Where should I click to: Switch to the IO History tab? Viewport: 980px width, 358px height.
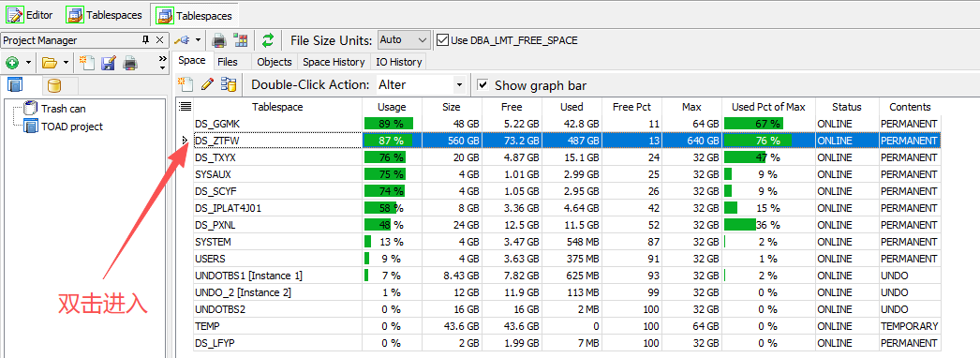pos(399,61)
